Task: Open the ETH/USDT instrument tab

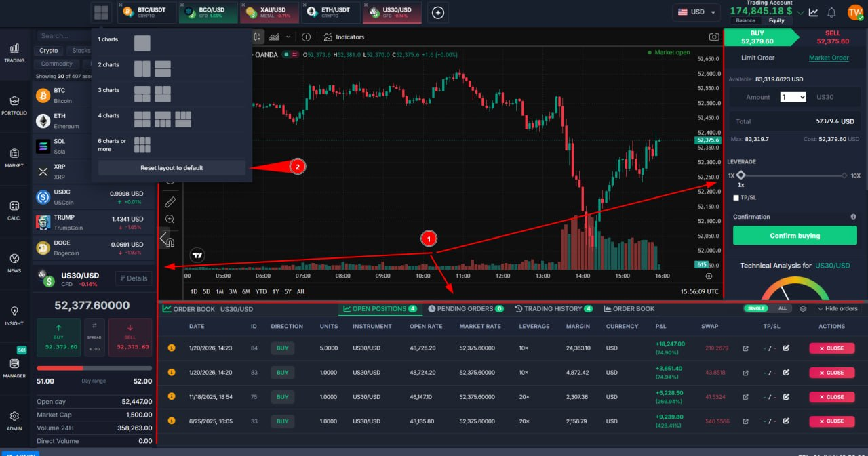Action: click(332, 12)
